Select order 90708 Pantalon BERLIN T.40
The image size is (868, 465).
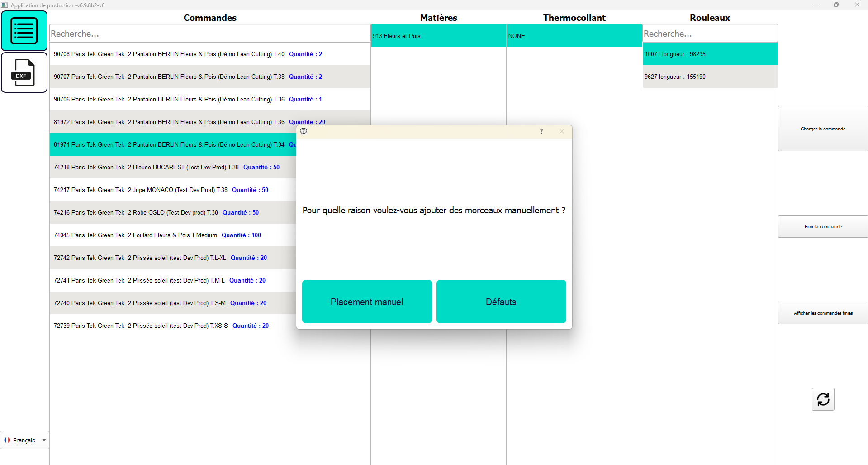click(188, 54)
